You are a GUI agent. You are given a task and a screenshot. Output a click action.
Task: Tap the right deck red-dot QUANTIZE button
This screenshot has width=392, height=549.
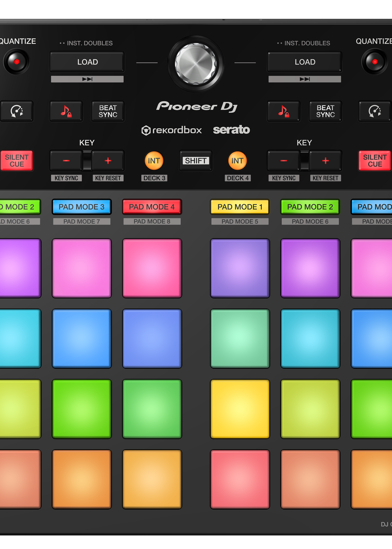(375, 61)
